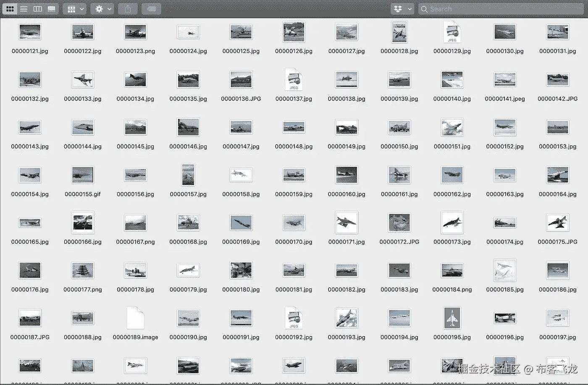588x385 pixels.
Task: Select the 00000140.jpg thumbnail
Action: [452, 79]
